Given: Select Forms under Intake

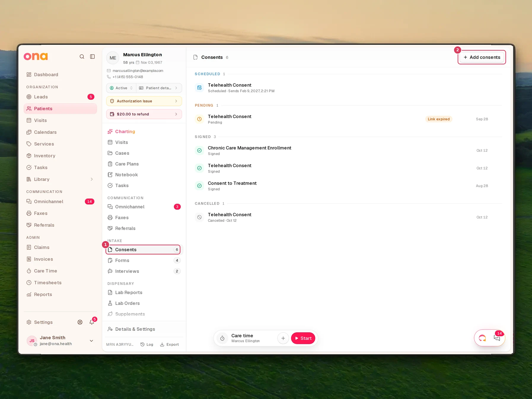Looking at the screenshot, I should [144, 261].
